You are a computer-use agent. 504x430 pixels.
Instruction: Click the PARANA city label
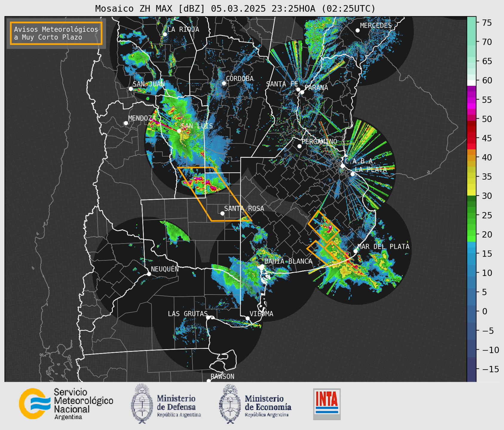316,88
